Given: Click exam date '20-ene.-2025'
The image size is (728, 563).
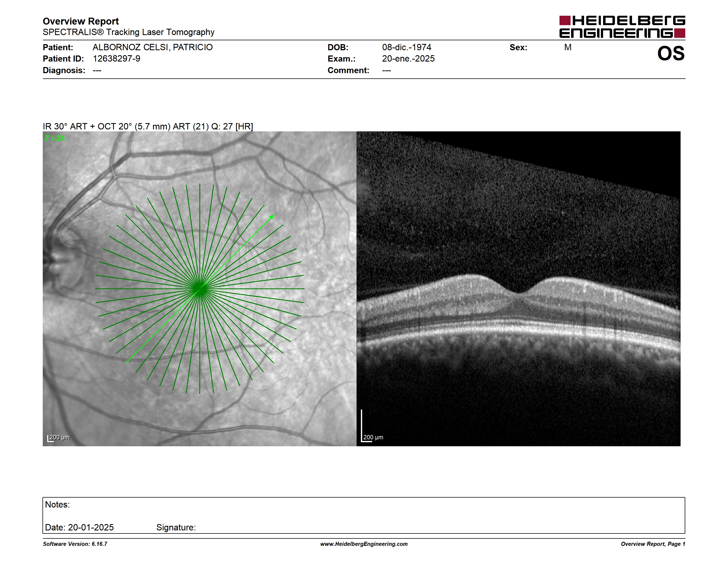Looking at the screenshot, I should pyautogui.click(x=408, y=59).
